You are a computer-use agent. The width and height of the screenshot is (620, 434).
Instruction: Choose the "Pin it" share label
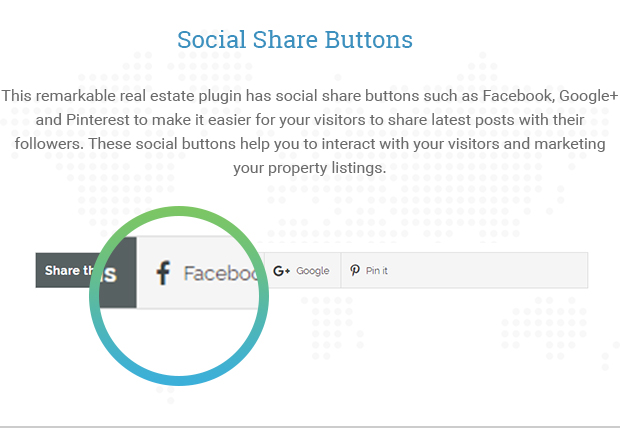(x=376, y=271)
